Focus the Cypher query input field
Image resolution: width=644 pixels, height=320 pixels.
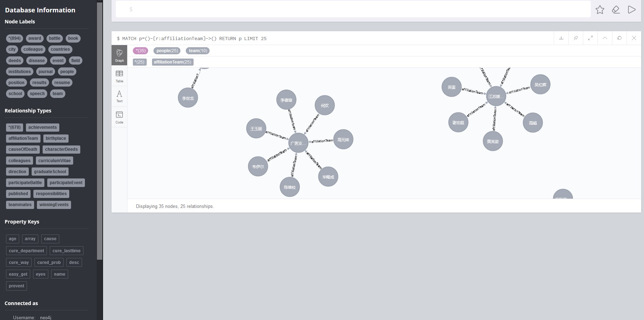(x=353, y=9)
